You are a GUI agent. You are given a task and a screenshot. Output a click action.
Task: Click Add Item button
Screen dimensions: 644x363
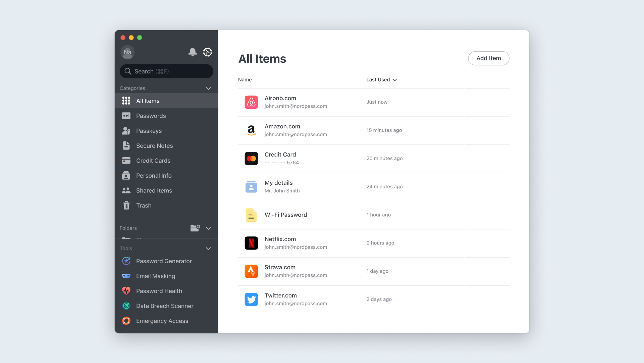click(488, 58)
